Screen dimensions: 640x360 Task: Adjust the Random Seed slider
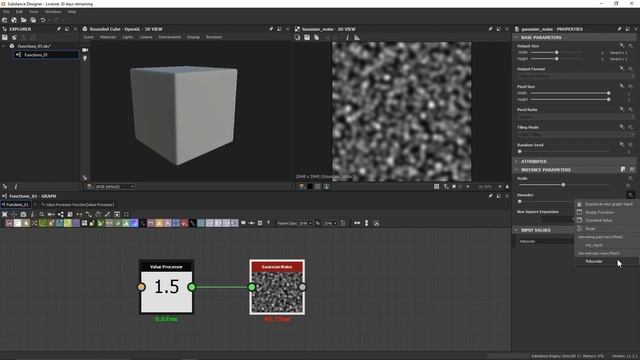point(520,151)
